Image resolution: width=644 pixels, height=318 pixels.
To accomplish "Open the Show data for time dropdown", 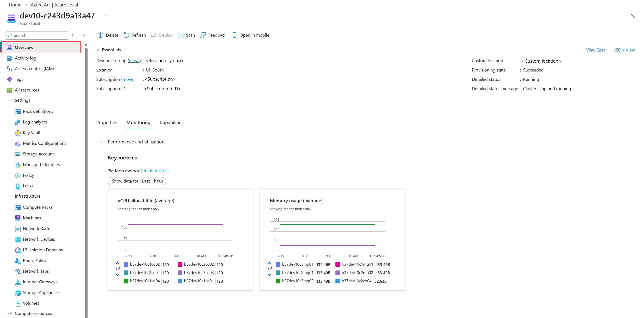I will pos(137,181).
